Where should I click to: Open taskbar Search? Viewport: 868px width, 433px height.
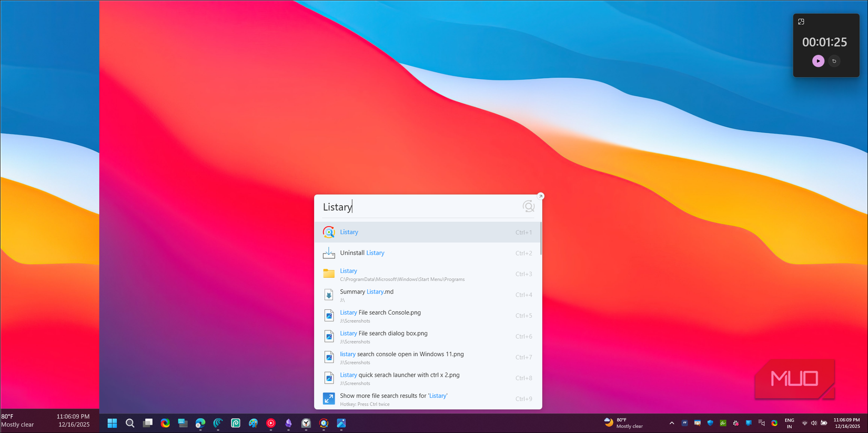[130, 423]
